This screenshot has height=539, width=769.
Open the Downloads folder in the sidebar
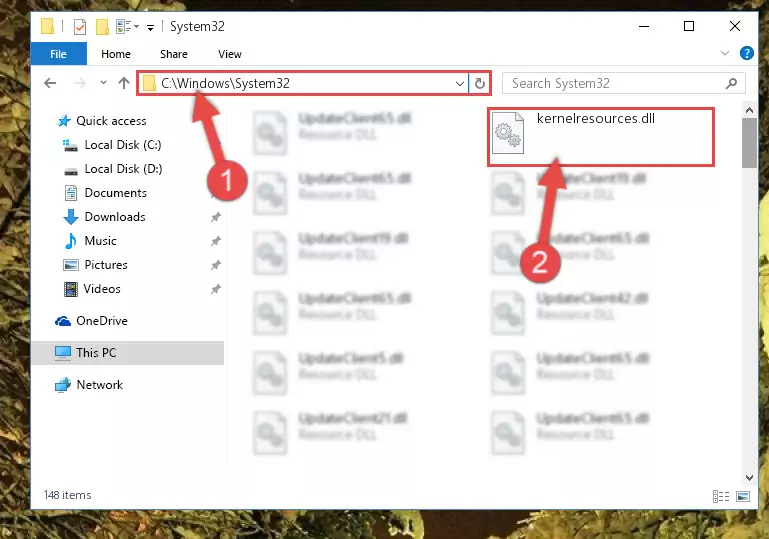coord(115,217)
